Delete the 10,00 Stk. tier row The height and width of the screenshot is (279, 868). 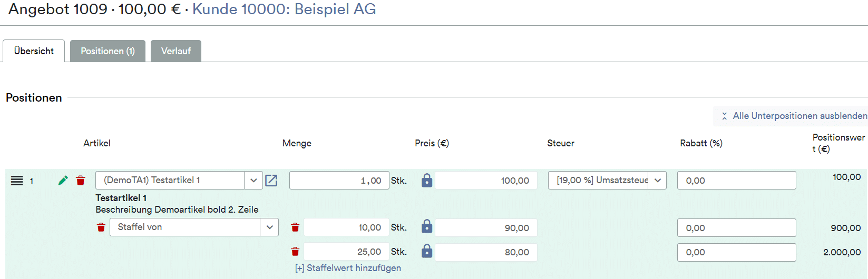[x=295, y=227]
